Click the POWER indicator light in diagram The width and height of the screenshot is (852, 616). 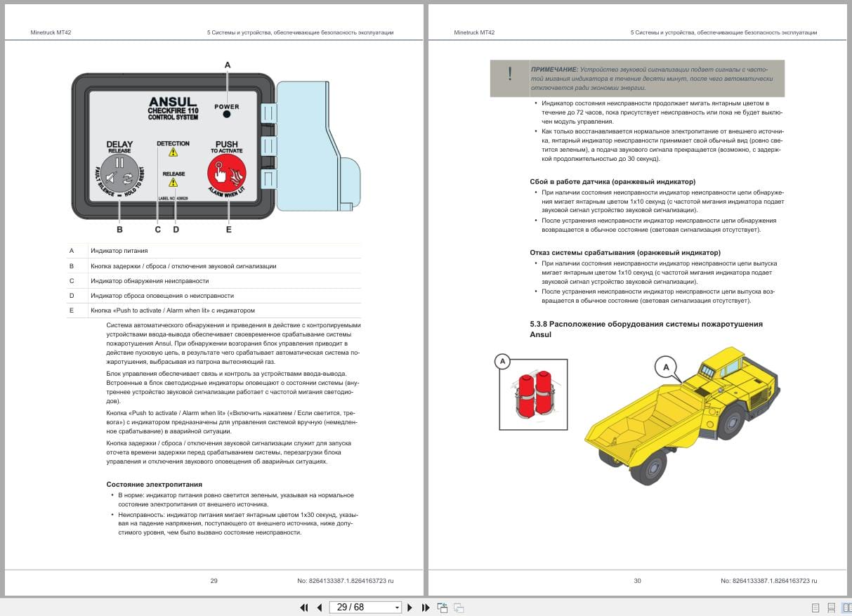[227, 114]
